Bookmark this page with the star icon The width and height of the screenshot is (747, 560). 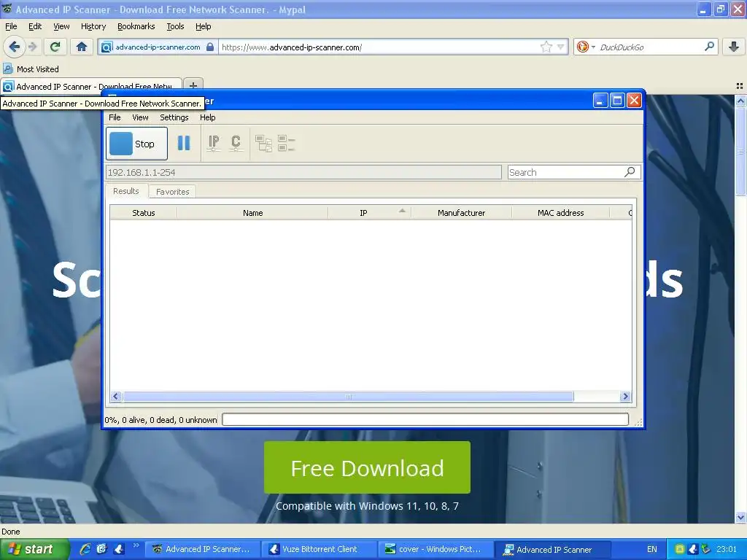pyautogui.click(x=546, y=47)
